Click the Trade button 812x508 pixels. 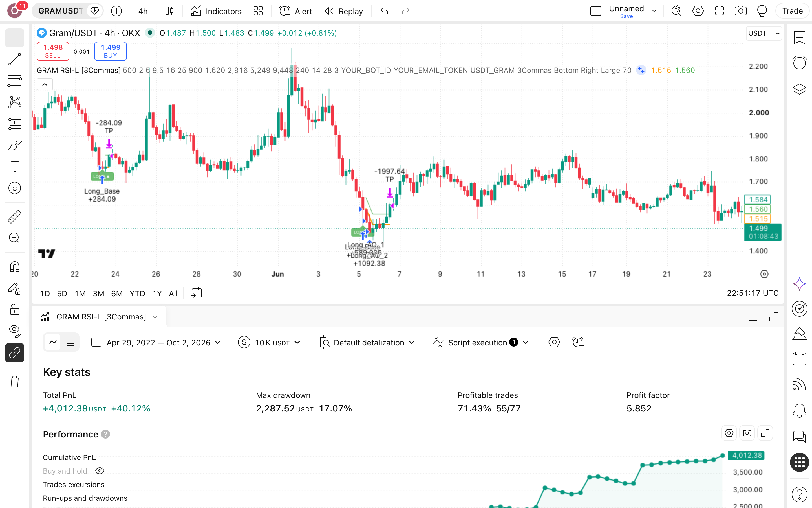(792, 11)
